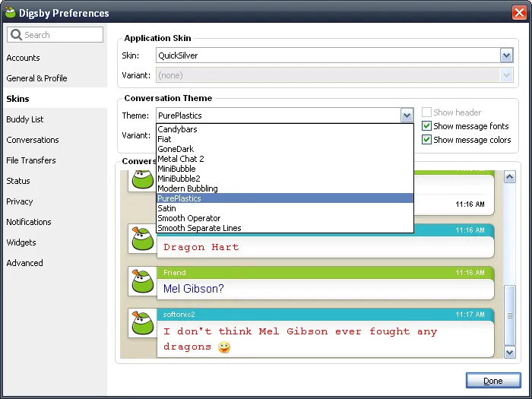
Task: Choose Fiat theme from list
Action: pos(285,139)
